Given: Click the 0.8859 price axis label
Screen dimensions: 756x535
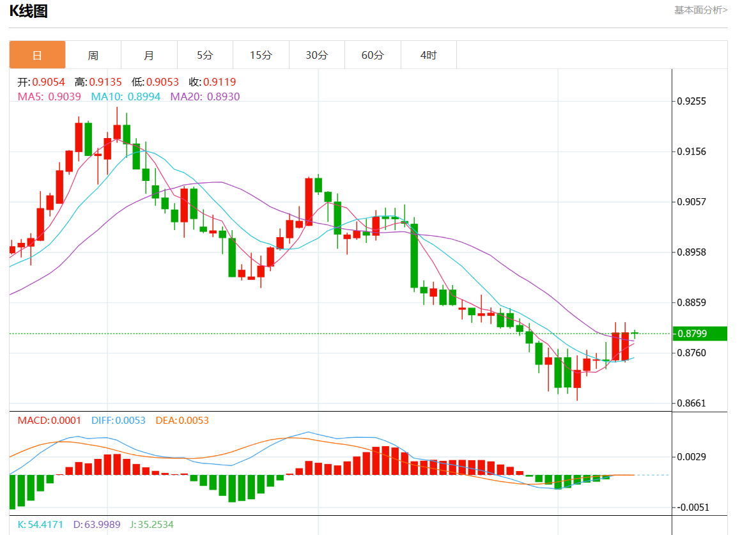Looking at the screenshot, I should point(691,302).
